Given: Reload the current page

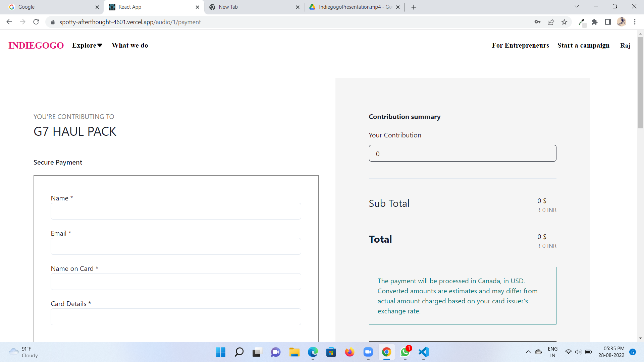Looking at the screenshot, I should click(x=36, y=22).
